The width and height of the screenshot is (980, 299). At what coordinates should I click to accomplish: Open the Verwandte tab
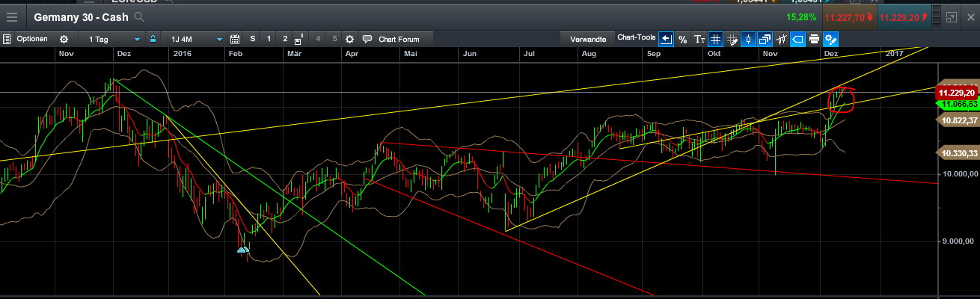[x=588, y=39]
